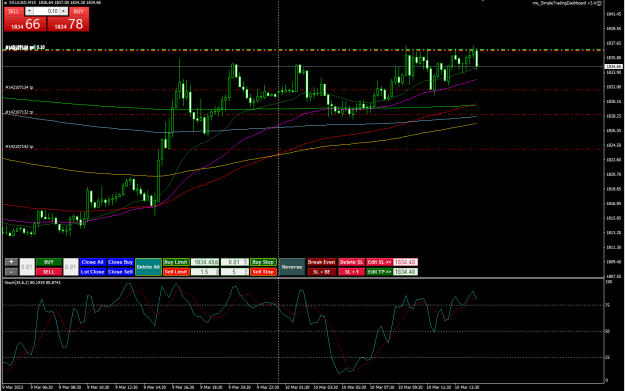
Task: Click the red SELL 1834.66 one-click button
Action: [x=25, y=24]
